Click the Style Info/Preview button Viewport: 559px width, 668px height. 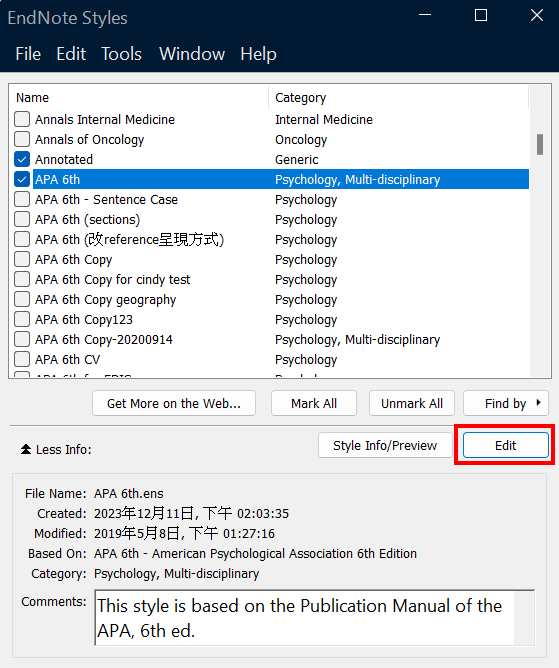tap(385, 445)
